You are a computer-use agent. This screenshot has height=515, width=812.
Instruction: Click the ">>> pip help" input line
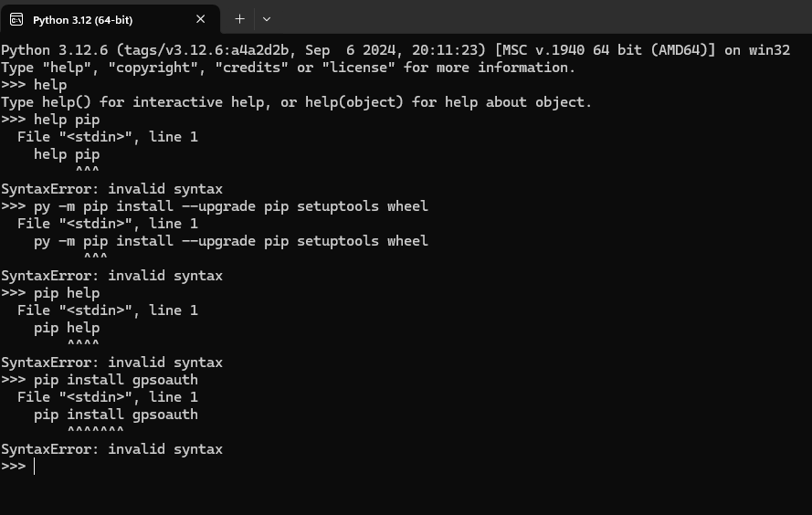tap(51, 293)
